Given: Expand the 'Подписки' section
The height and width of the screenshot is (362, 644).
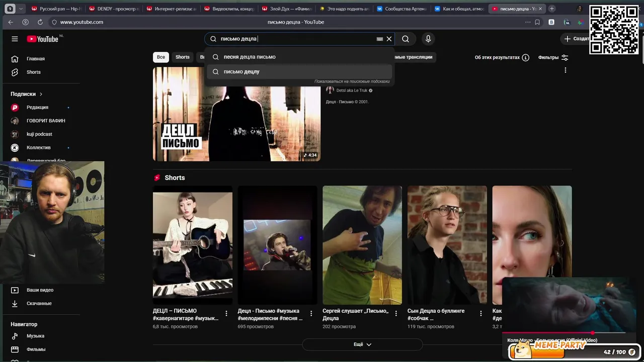Looking at the screenshot, I should (27, 94).
